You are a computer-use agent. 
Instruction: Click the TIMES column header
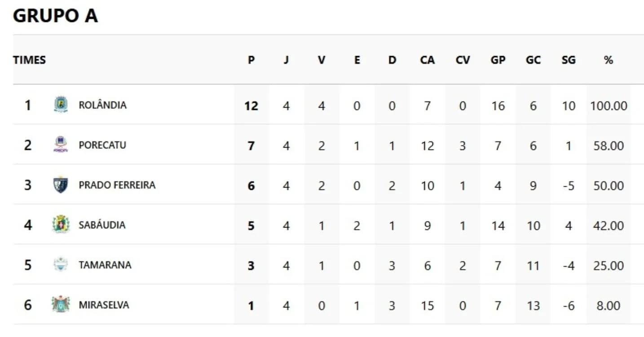pos(29,60)
